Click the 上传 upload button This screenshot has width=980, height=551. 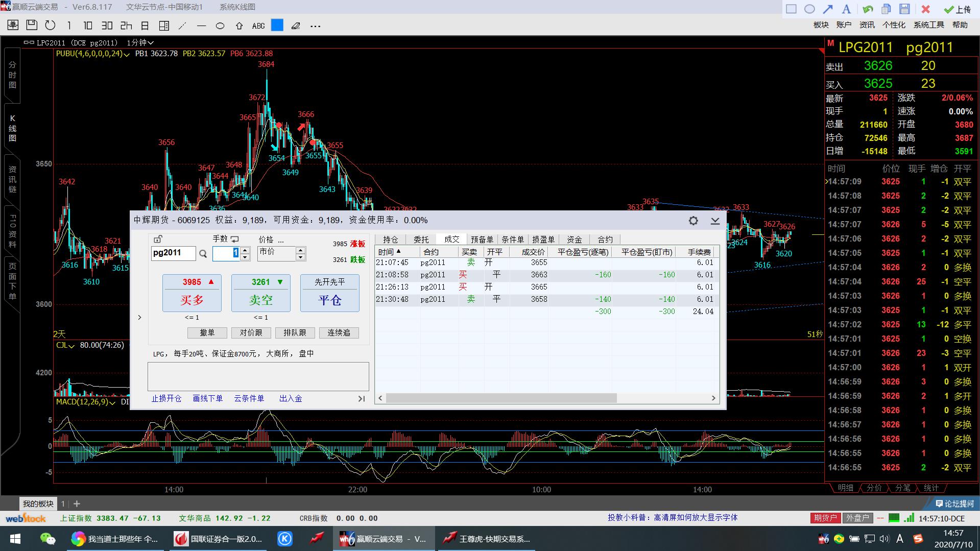click(x=957, y=9)
